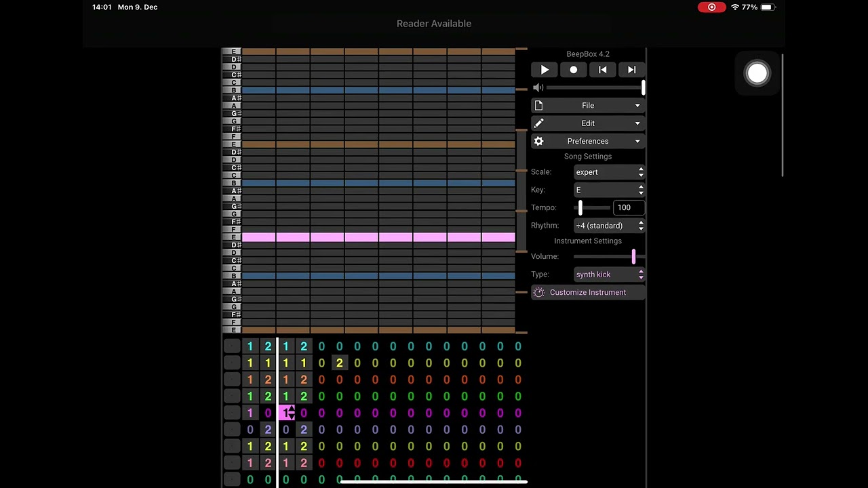Select lavender channel pattern 2 in bar two
Image resolution: width=868 pixels, height=488 pixels.
click(x=268, y=429)
